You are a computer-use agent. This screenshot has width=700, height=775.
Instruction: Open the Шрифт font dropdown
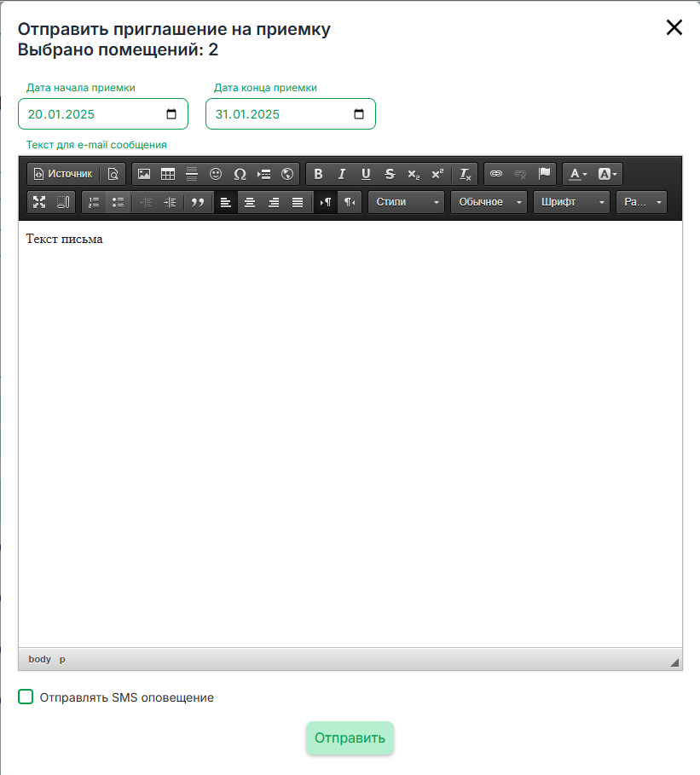[571, 202]
